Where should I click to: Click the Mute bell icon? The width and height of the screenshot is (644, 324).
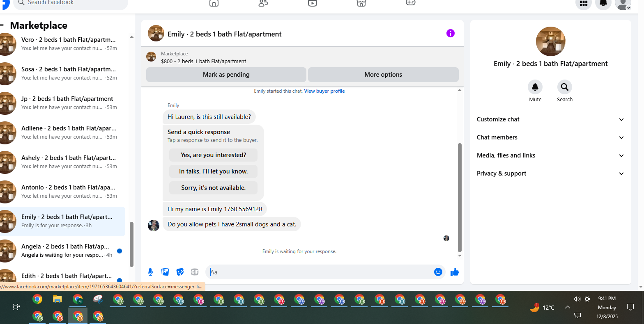coord(535,87)
